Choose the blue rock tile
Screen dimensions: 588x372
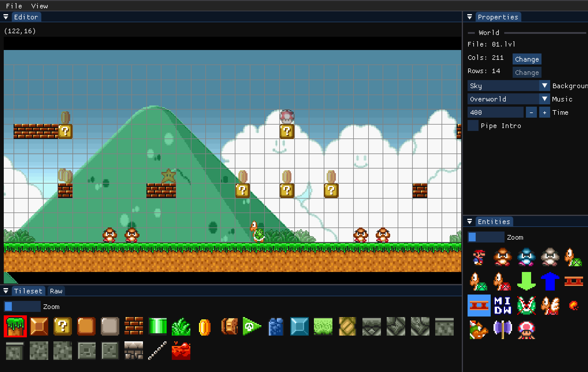pos(276,326)
